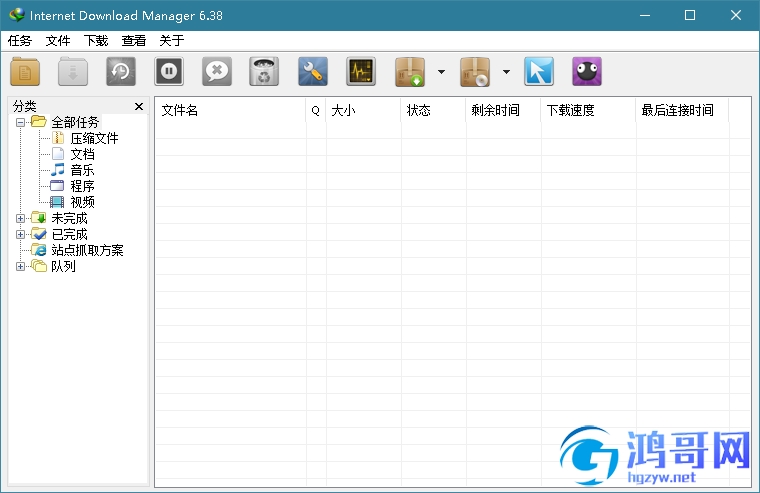Viewport: 760px width, 493px height.
Task: Click the purple face toolbar icon
Action: click(x=586, y=72)
